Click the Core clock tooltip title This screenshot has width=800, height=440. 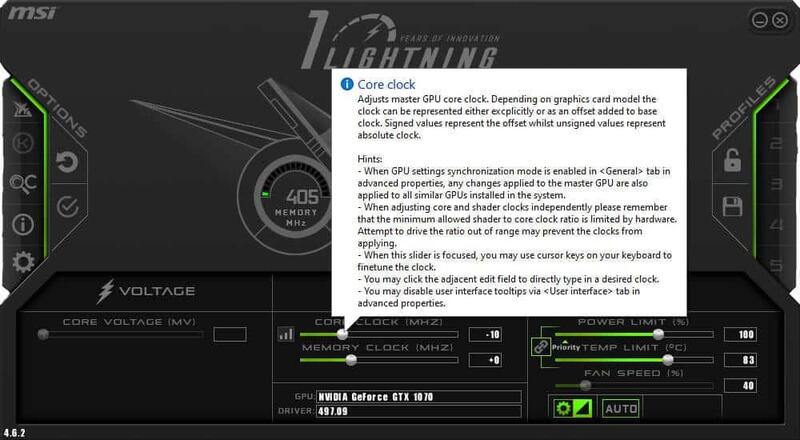pos(386,84)
